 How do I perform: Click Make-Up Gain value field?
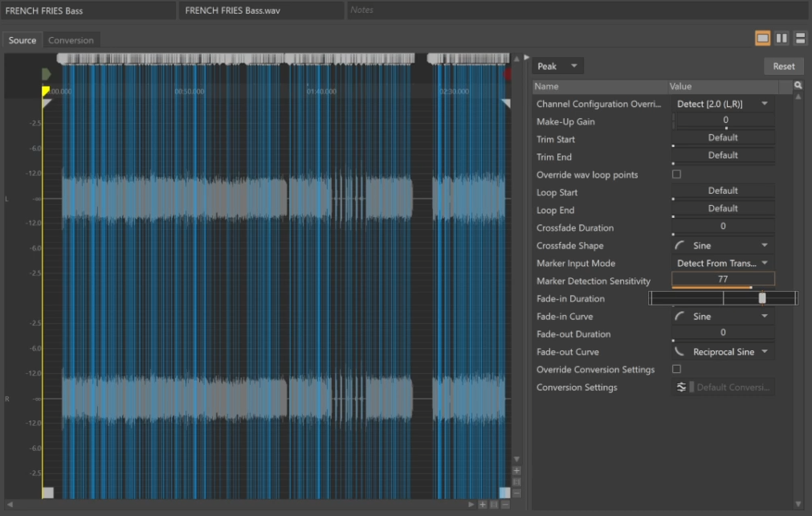tap(725, 121)
